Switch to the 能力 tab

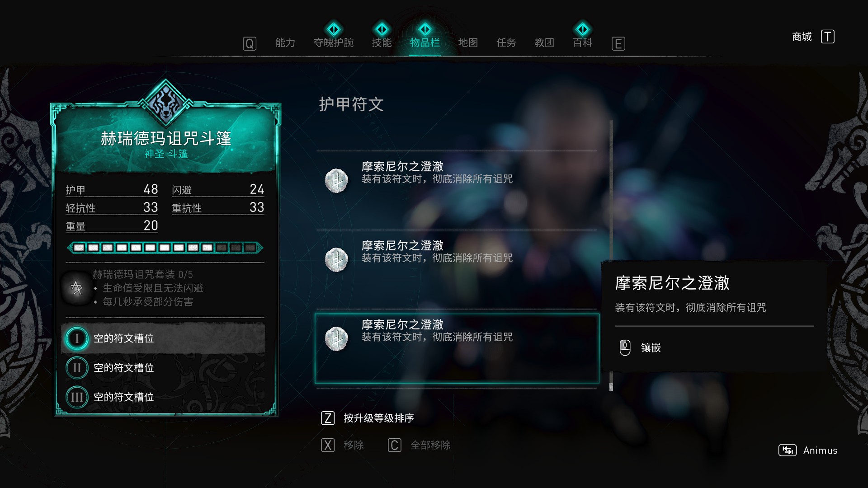285,42
